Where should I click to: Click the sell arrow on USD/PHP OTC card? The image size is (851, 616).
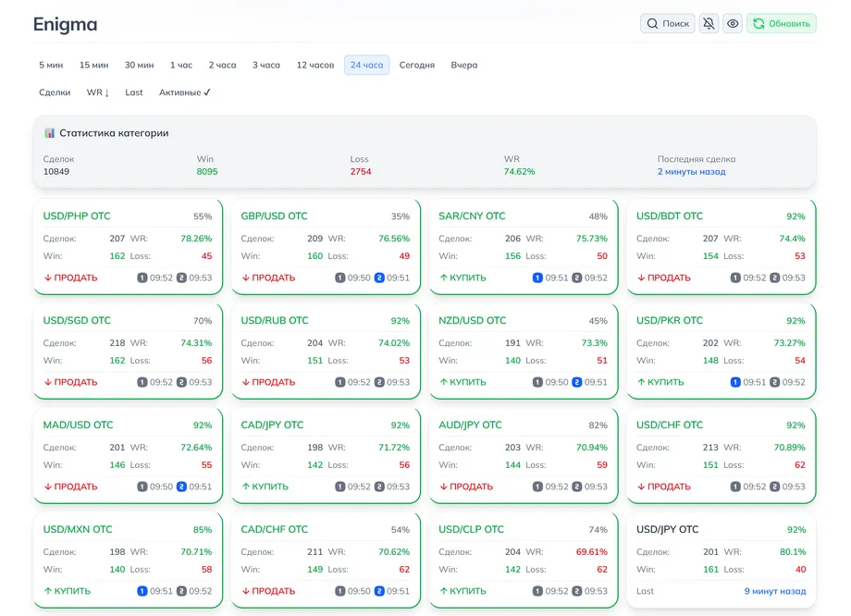(48, 277)
